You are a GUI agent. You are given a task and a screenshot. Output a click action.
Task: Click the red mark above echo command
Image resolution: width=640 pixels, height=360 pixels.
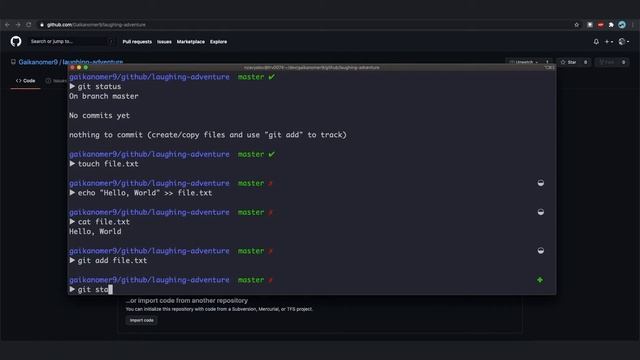pos(270,184)
